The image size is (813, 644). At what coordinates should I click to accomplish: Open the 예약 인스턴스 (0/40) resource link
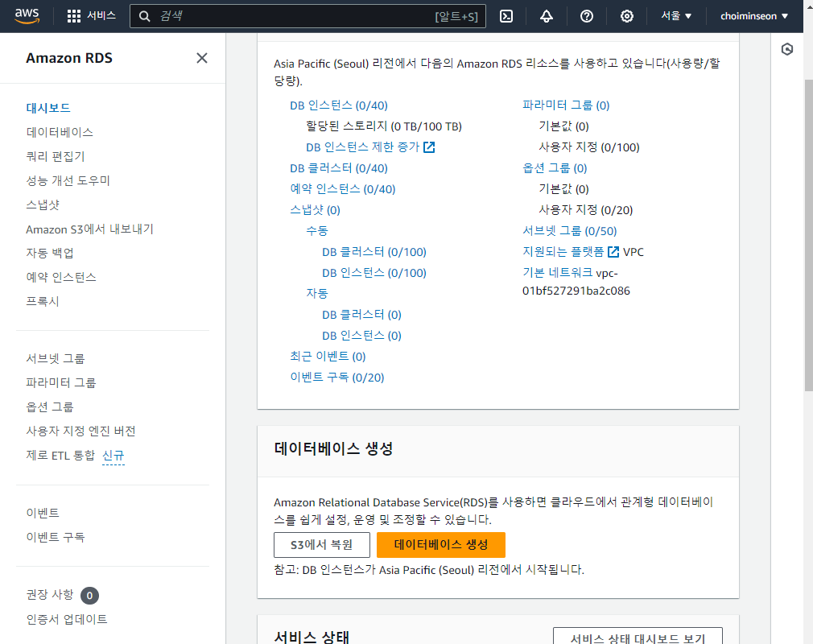pyautogui.click(x=343, y=189)
